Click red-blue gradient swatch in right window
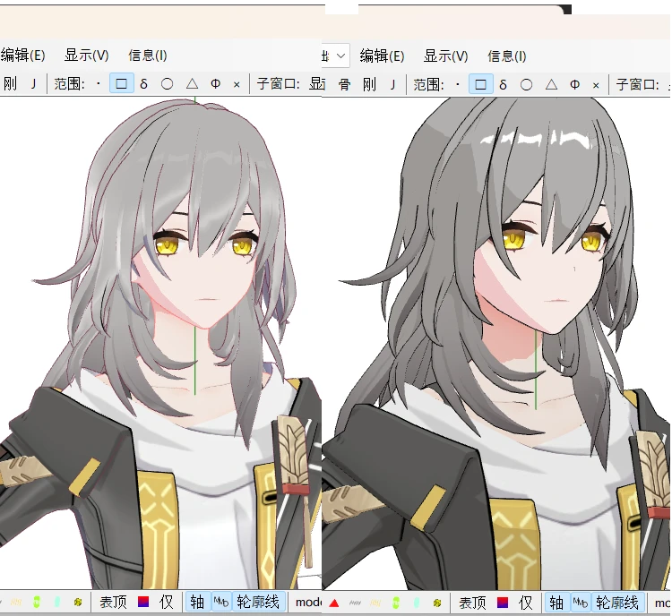This screenshot has height=616, width=672. pyautogui.click(x=503, y=603)
